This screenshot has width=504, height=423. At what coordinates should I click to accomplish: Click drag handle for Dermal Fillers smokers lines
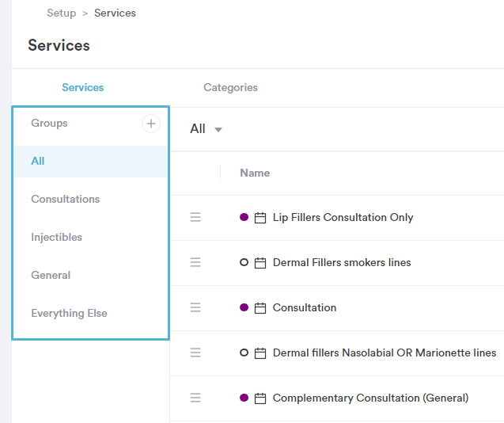(x=195, y=262)
